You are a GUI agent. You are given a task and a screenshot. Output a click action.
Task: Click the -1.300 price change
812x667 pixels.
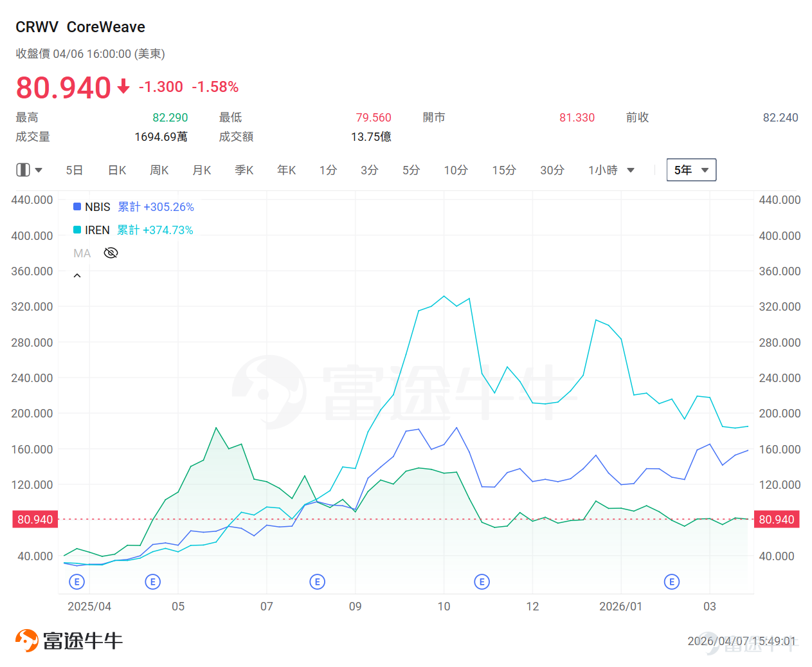[x=161, y=87]
